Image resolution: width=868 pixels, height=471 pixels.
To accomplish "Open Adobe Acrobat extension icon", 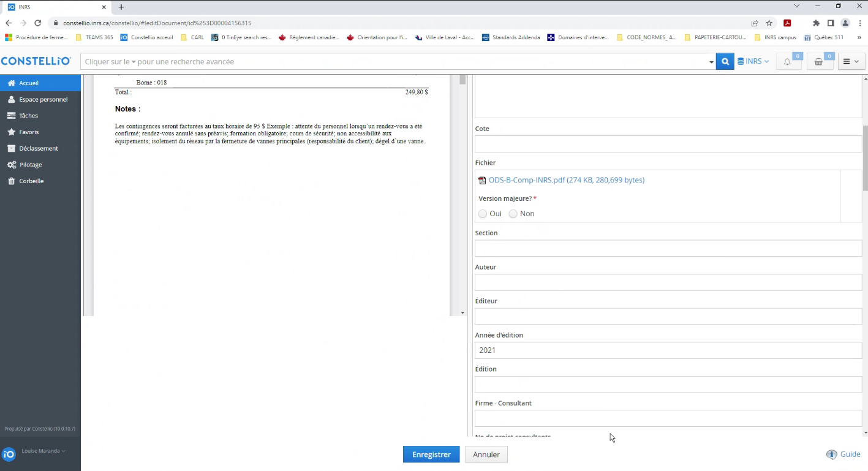I will click(788, 23).
